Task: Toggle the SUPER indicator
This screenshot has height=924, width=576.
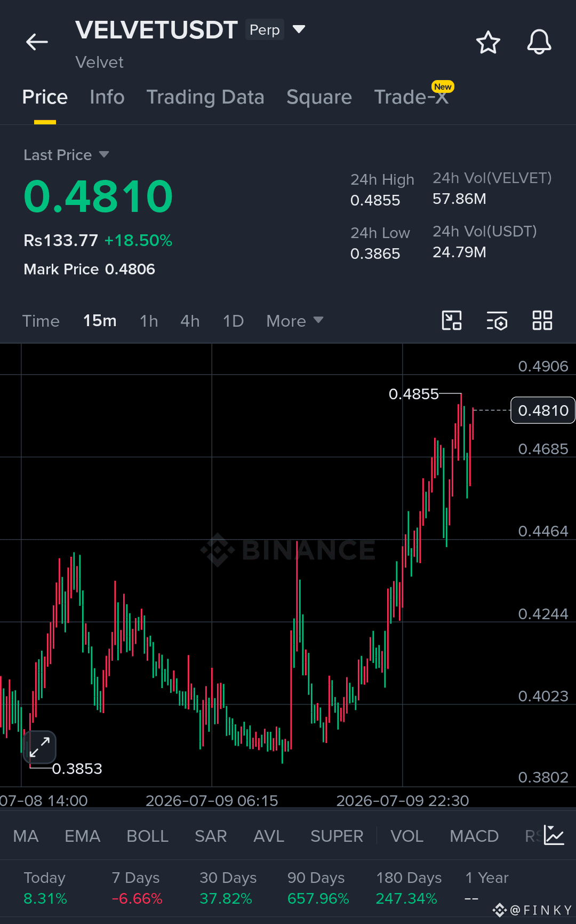Action: click(x=337, y=836)
